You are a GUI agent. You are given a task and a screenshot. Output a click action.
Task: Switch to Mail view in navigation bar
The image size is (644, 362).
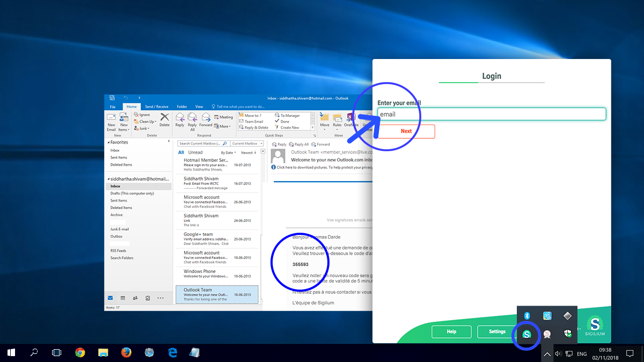[x=111, y=298]
